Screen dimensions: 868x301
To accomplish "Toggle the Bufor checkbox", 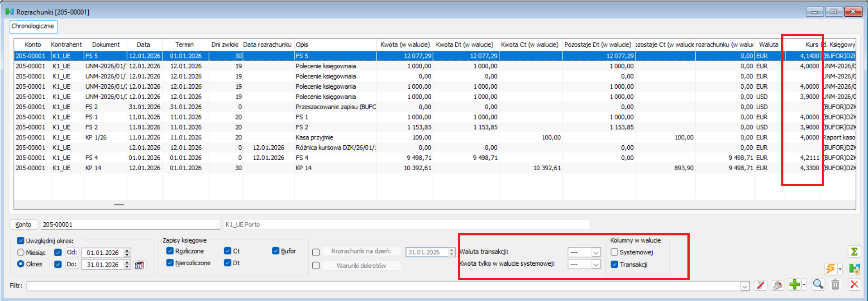I will pyautogui.click(x=276, y=251).
